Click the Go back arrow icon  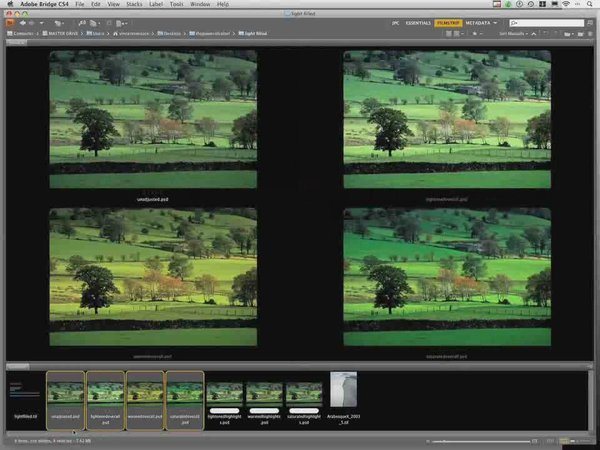click(21, 22)
